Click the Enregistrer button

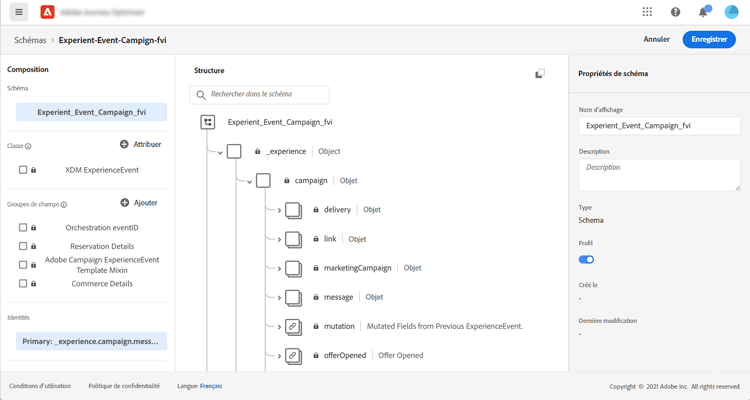click(709, 39)
